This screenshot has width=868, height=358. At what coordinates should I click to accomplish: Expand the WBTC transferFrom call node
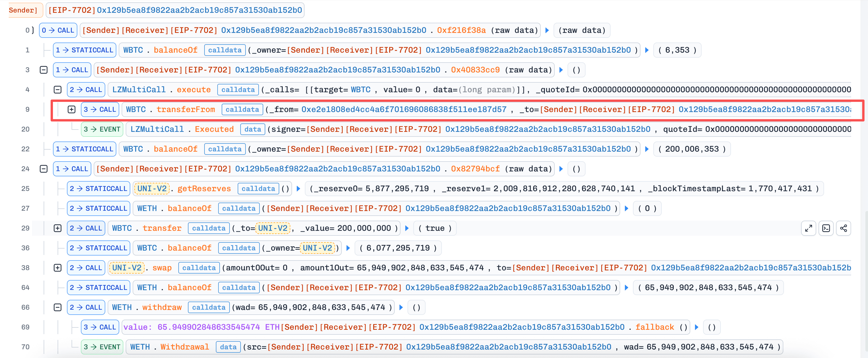point(72,109)
